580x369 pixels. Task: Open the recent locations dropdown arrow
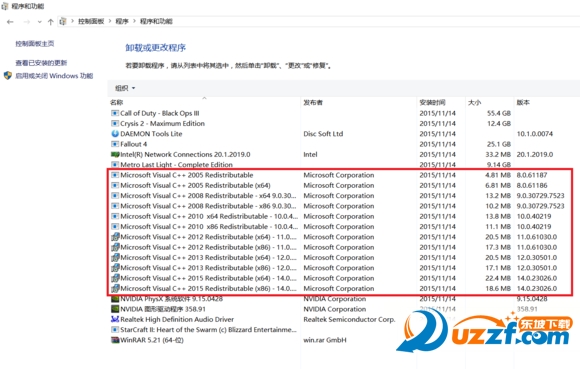point(40,22)
